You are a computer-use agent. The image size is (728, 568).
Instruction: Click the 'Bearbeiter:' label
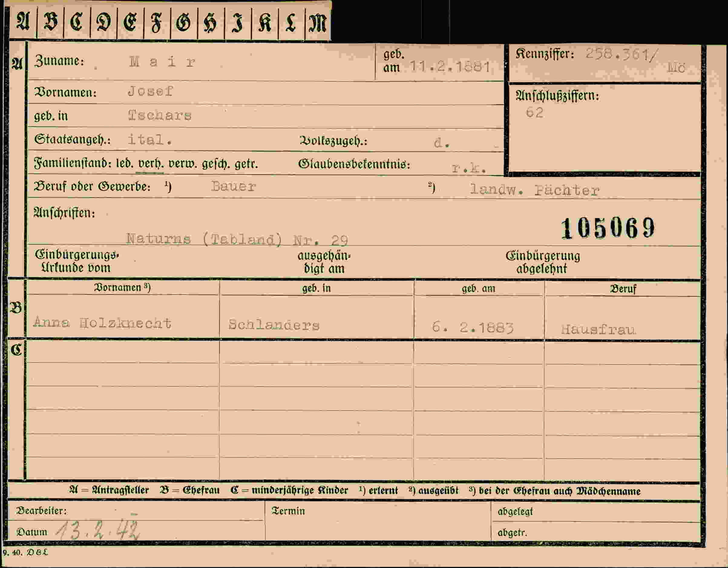coord(42,511)
